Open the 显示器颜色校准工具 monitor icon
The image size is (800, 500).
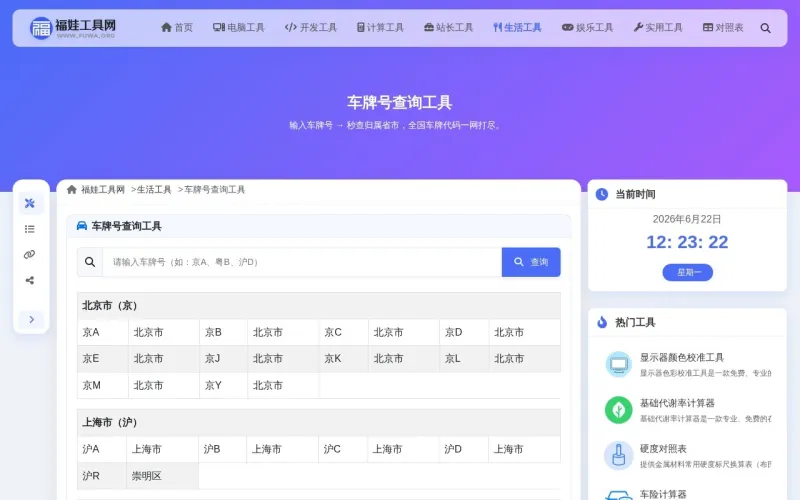coord(618,364)
